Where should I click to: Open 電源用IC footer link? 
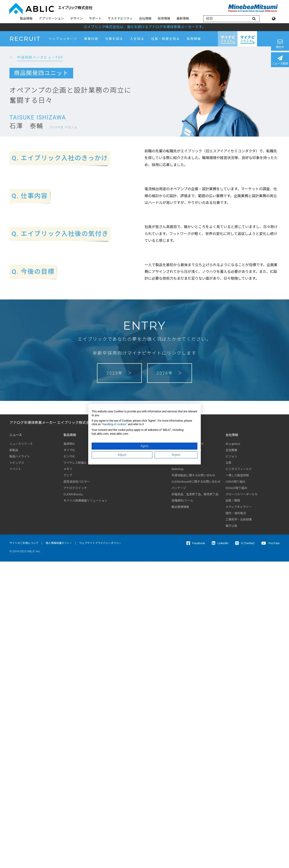(x=69, y=444)
